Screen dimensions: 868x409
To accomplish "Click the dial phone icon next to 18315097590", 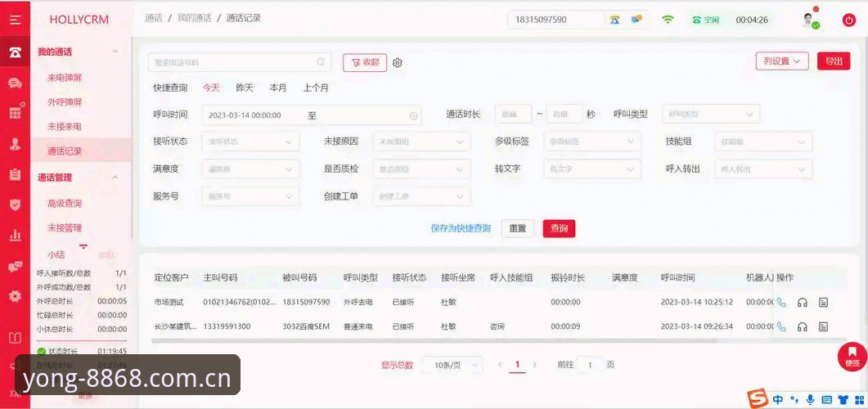I will [x=615, y=20].
